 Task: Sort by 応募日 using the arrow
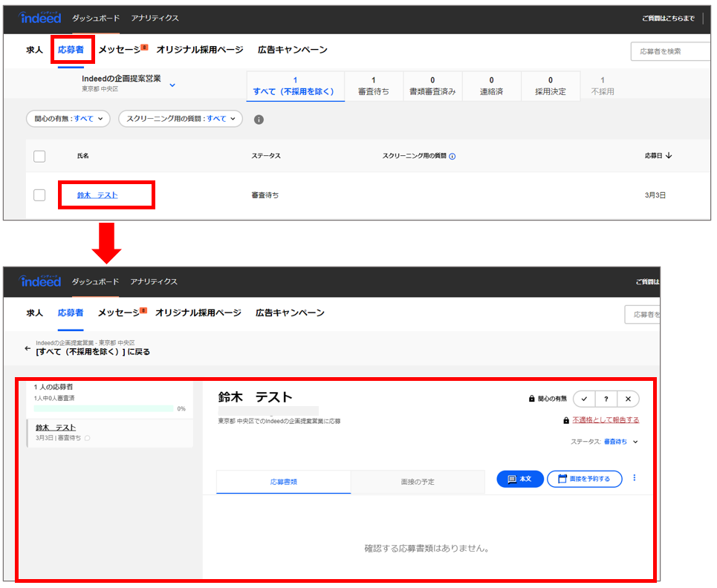(669, 156)
